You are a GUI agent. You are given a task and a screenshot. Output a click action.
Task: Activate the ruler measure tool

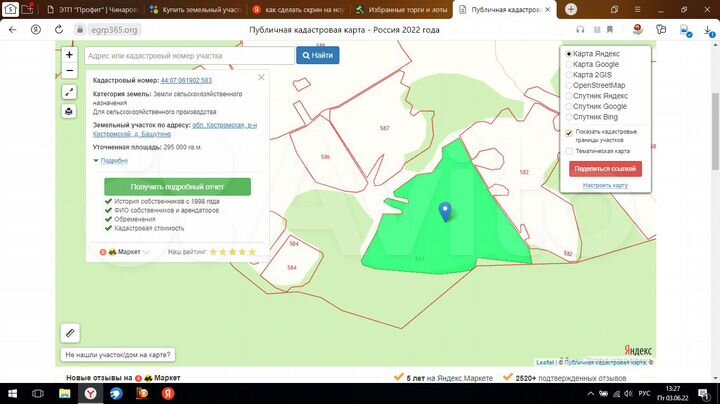point(70,333)
